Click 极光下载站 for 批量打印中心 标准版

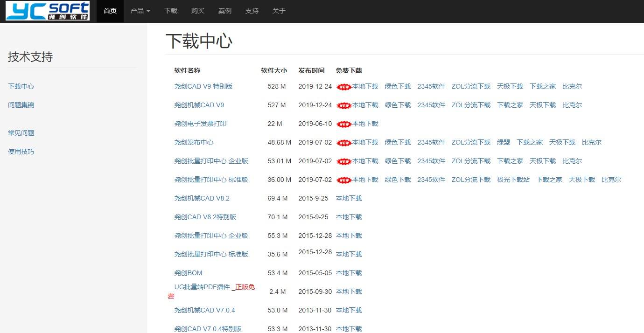(x=513, y=180)
